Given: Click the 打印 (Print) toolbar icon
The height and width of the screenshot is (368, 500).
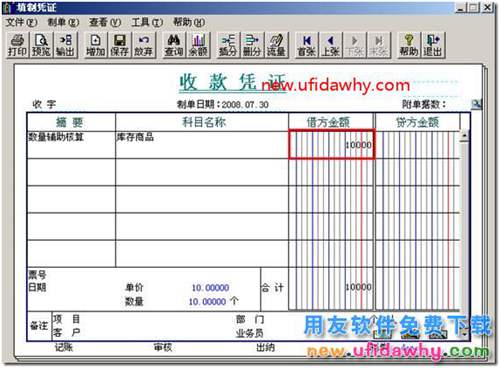Looking at the screenshot, I should tap(17, 45).
